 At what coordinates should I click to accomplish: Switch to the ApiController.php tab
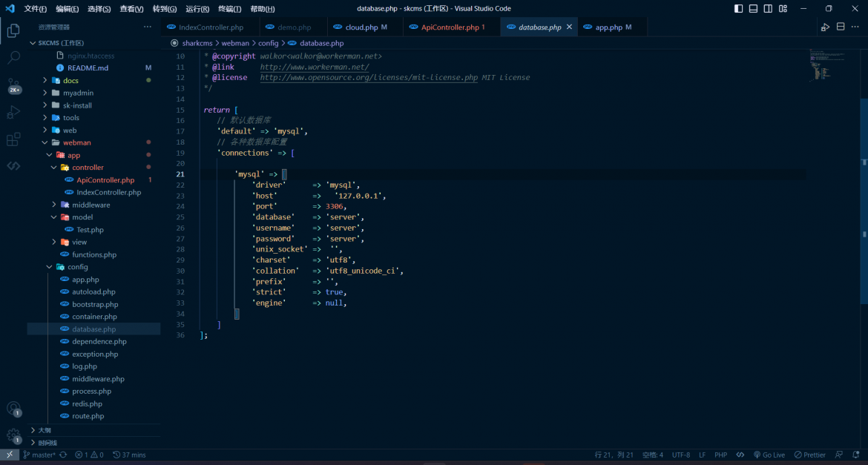point(452,27)
